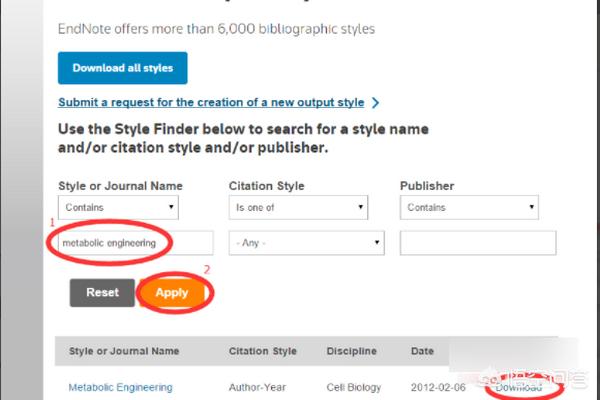Click the orange Apply button
Screen dimensions: 600x400
click(x=172, y=292)
